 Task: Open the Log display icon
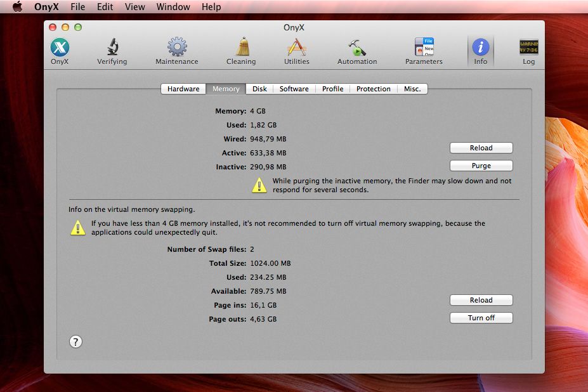pyautogui.click(x=529, y=51)
